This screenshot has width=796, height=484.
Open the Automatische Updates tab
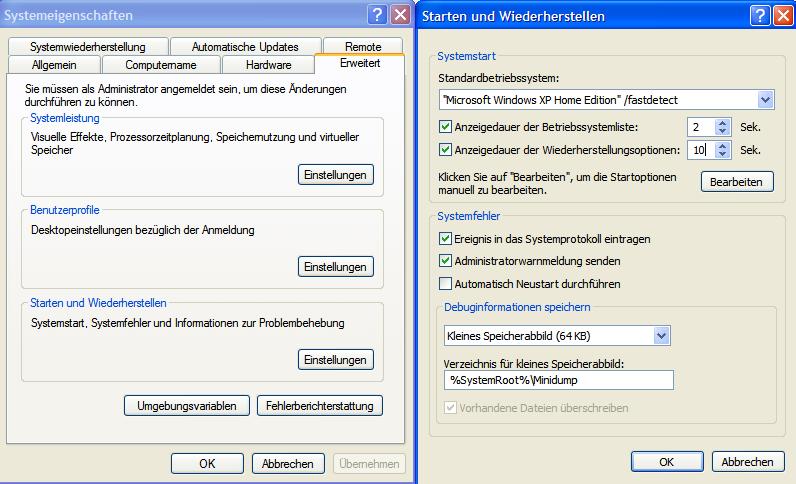pyautogui.click(x=245, y=47)
